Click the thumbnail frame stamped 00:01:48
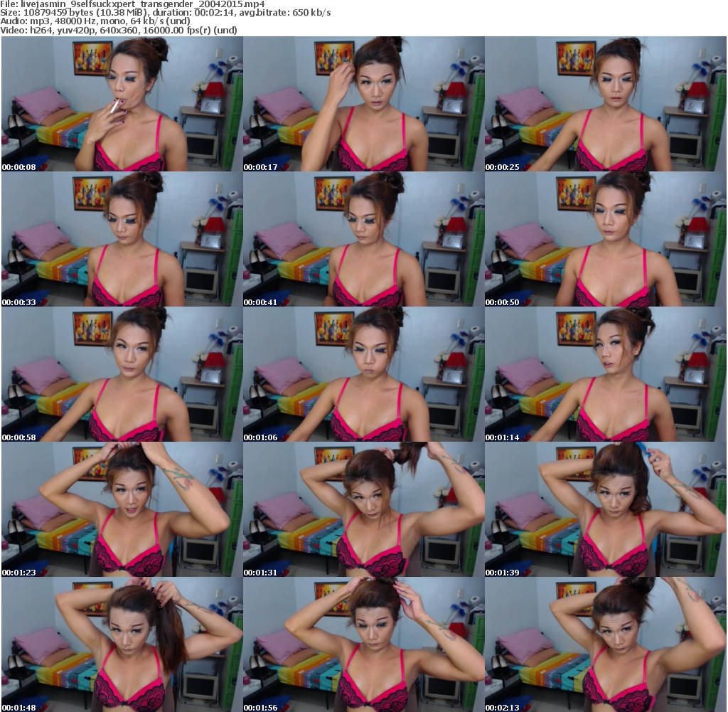Image resolution: width=728 pixels, height=712 pixels. click(x=122, y=644)
